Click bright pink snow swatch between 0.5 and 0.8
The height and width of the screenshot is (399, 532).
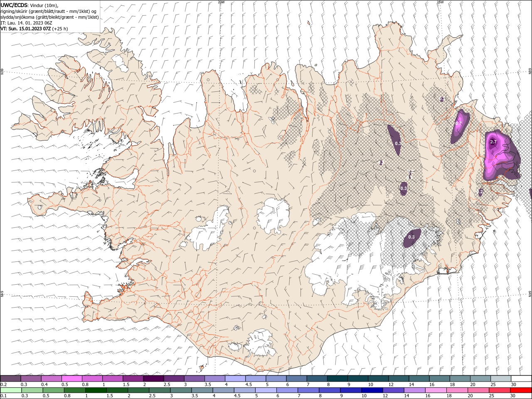(71, 379)
